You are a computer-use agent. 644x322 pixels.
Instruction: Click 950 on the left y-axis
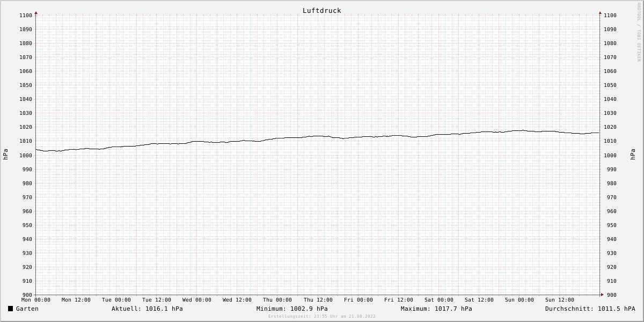tap(28, 225)
